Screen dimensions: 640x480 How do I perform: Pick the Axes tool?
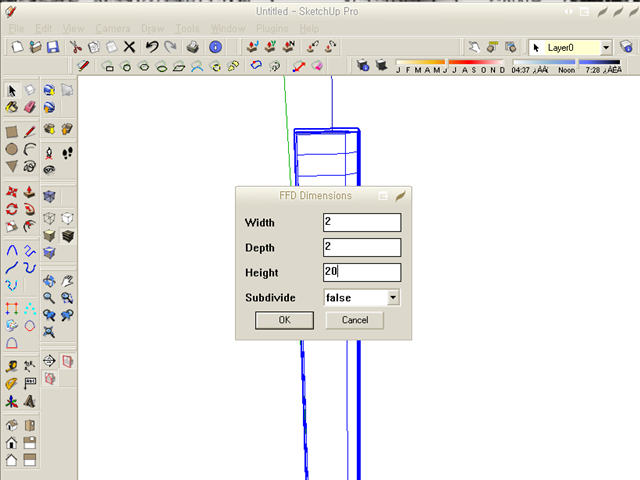12,402
